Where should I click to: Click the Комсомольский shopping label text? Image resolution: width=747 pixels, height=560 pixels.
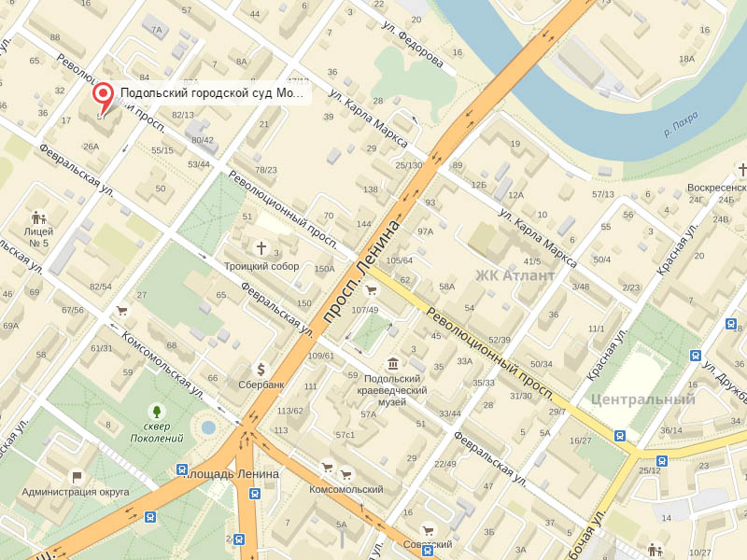[x=345, y=489]
